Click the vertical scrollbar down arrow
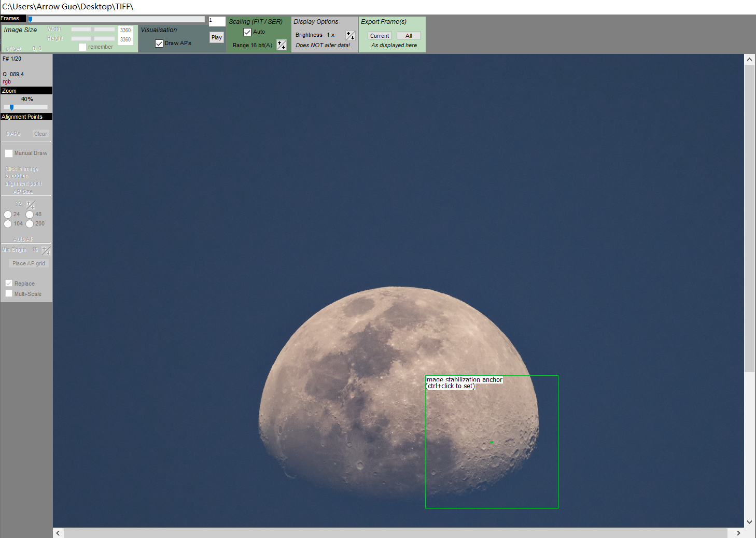This screenshot has height=538, width=756. click(749, 522)
